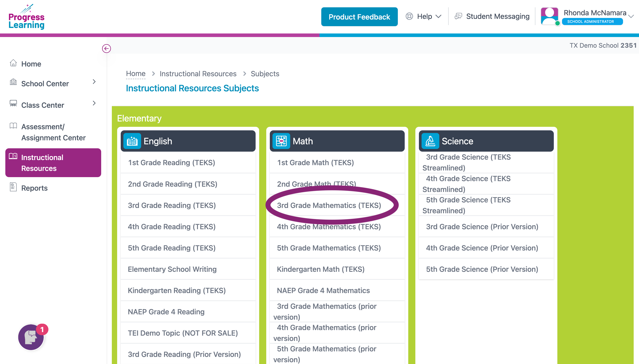The height and width of the screenshot is (364, 639).
Task: Click the Home breadcrumb link
Action: point(136,74)
